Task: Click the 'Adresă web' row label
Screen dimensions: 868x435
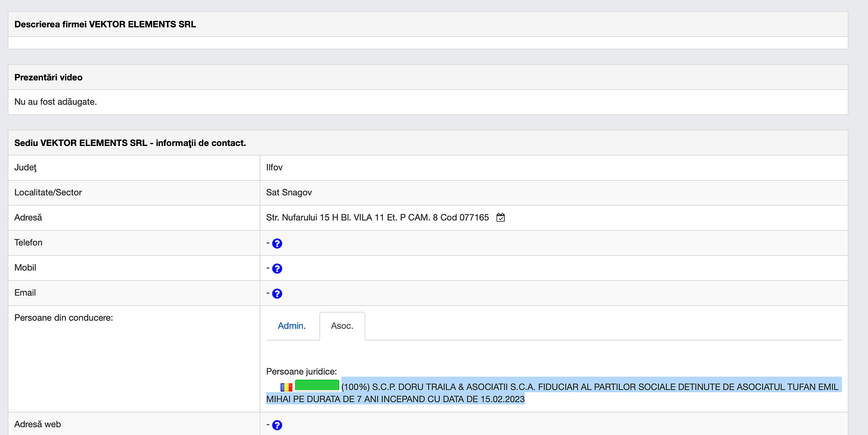Action: [x=38, y=424]
